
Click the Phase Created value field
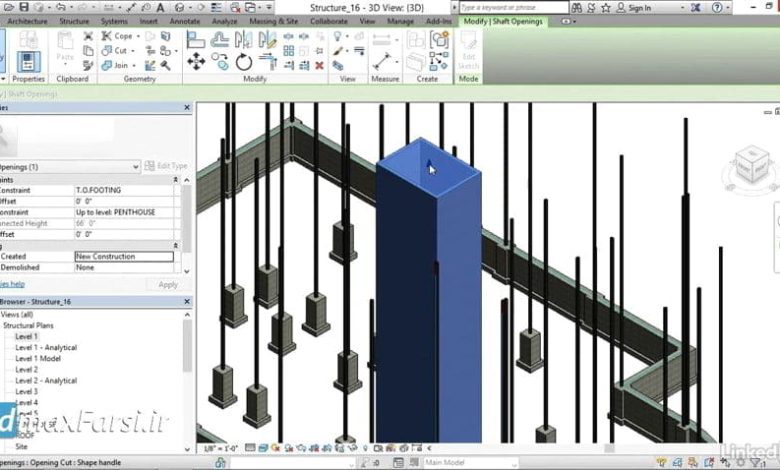coord(124,256)
